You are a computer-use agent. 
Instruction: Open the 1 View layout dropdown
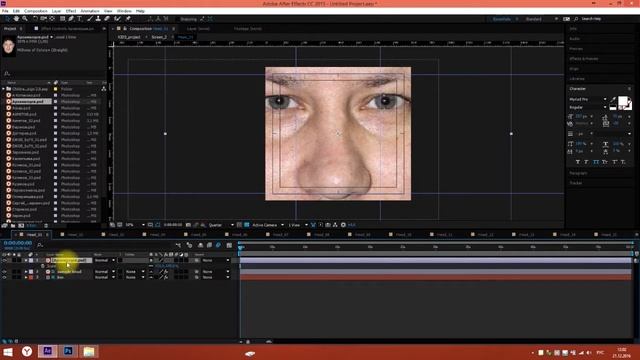pos(298,225)
